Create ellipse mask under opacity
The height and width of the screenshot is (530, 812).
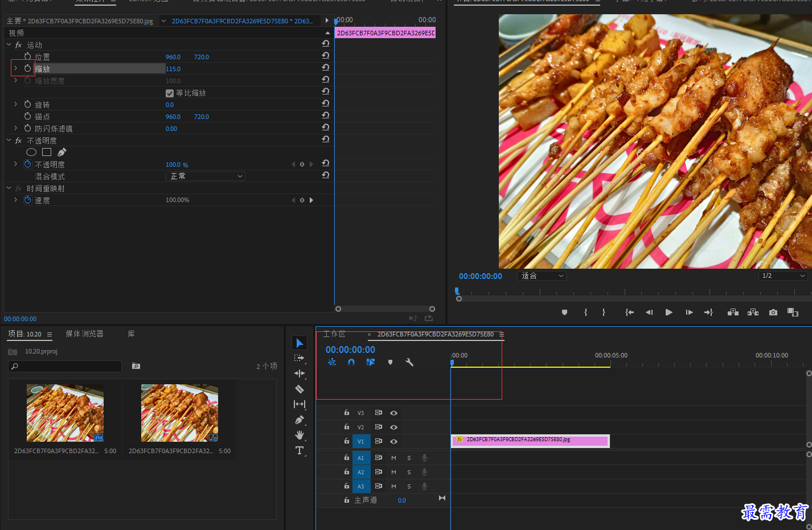coord(31,152)
